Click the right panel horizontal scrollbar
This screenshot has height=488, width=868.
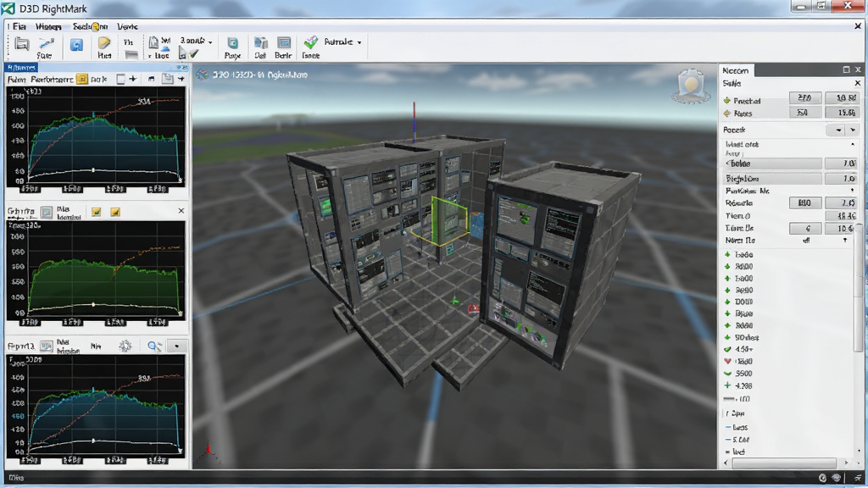786,463
